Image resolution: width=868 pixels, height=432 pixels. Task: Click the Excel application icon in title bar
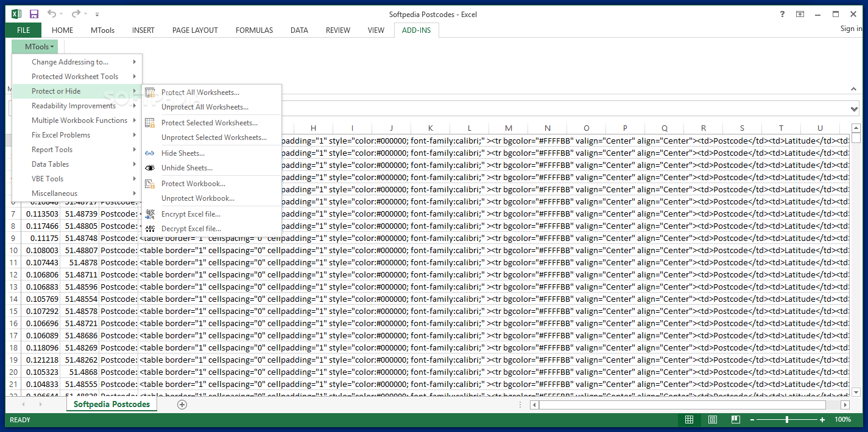pyautogui.click(x=16, y=14)
